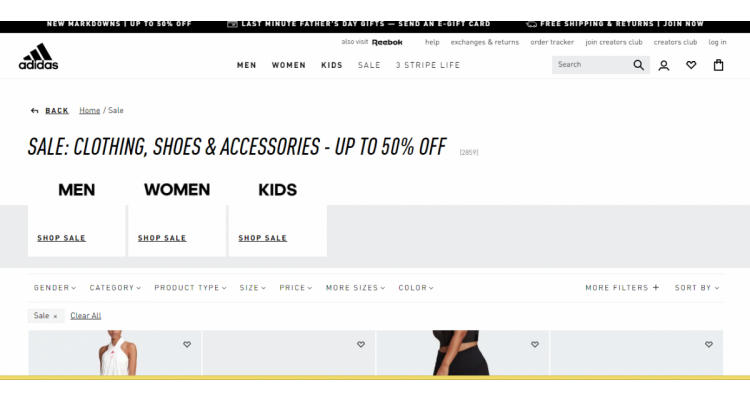Click Shop Sale under Kids
The height and width of the screenshot is (400, 750).
[263, 238]
